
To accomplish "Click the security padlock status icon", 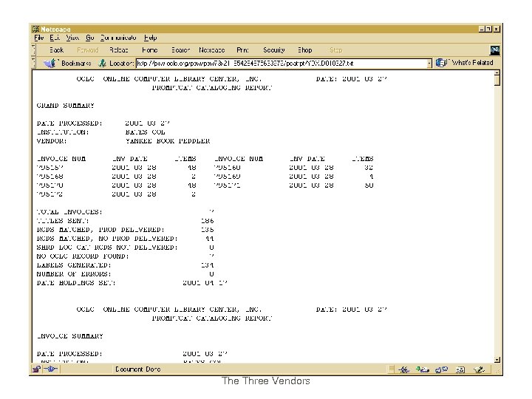I will [36, 369].
